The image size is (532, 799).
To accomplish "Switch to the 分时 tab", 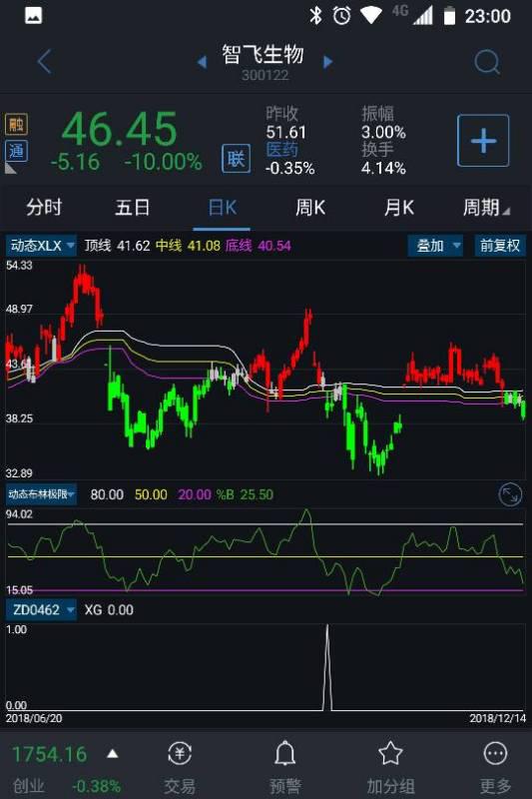I will pyautogui.click(x=44, y=208).
